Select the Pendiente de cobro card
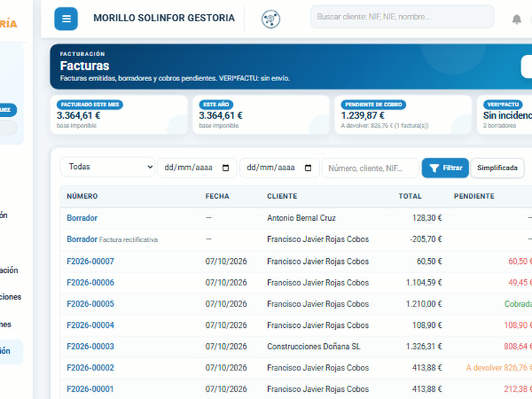 [403, 114]
